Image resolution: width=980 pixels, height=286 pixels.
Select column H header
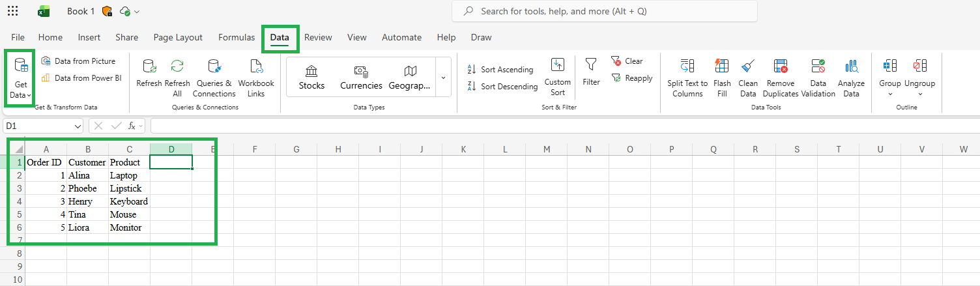(x=338, y=149)
